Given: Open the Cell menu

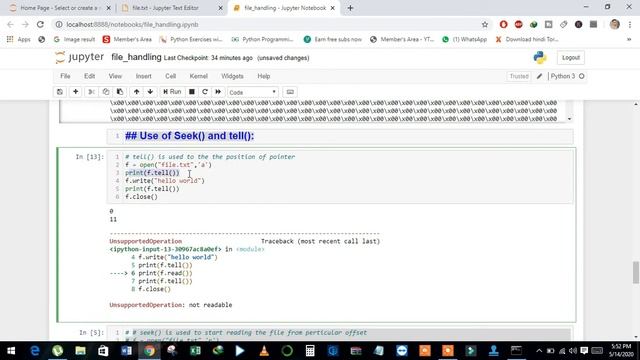Looking at the screenshot, I should [171, 76].
